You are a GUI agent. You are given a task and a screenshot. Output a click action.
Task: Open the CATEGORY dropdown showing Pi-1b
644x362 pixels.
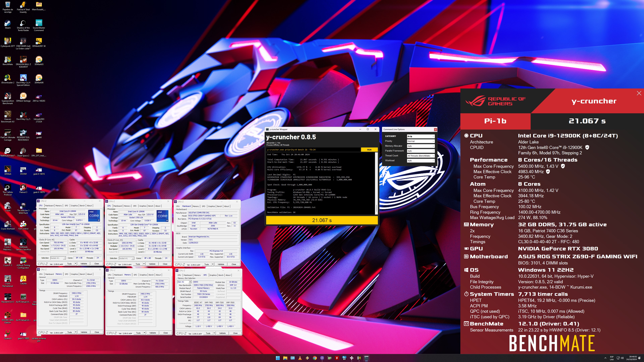point(421,136)
